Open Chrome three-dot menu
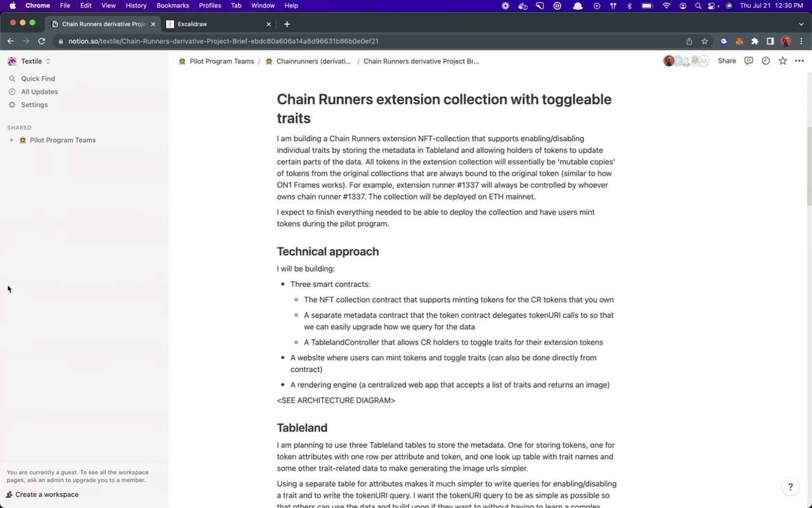812x508 pixels. point(801,41)
